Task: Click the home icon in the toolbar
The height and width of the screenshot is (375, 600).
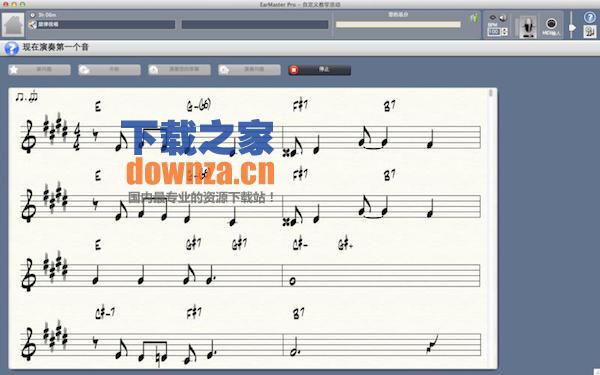Action: click(13, 25)
